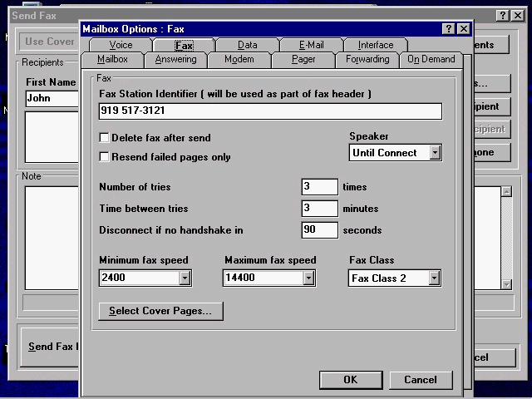Image resolution: width=532 pixels, height=399 pixels.
Task: Go to the Interface tab
Action: tap(376, 45)
